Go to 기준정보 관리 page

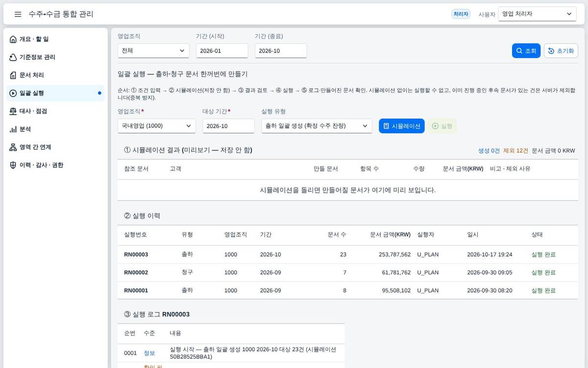click(55, 57)
